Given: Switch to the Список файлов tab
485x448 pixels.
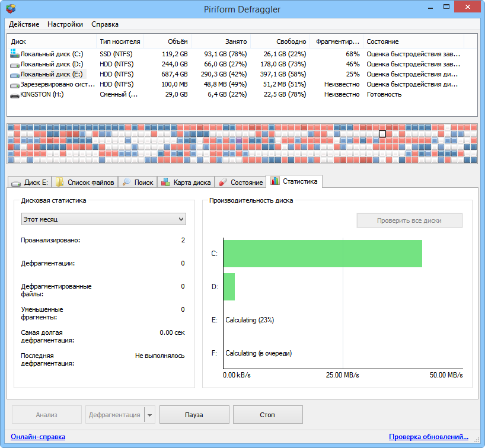Looking at the screenshot, I should (85, 182).
